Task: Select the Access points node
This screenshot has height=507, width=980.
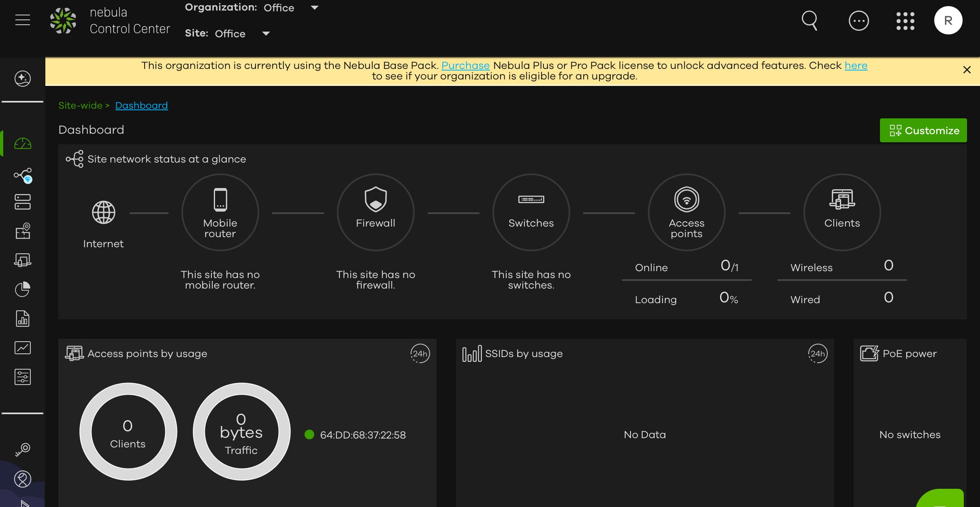Action: (687, 212)
